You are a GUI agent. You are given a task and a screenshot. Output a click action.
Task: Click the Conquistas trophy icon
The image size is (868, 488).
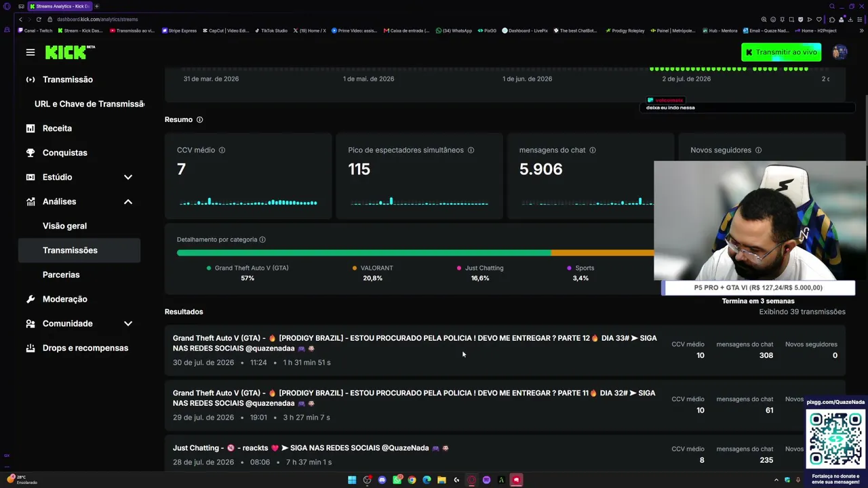click(31, 152)
